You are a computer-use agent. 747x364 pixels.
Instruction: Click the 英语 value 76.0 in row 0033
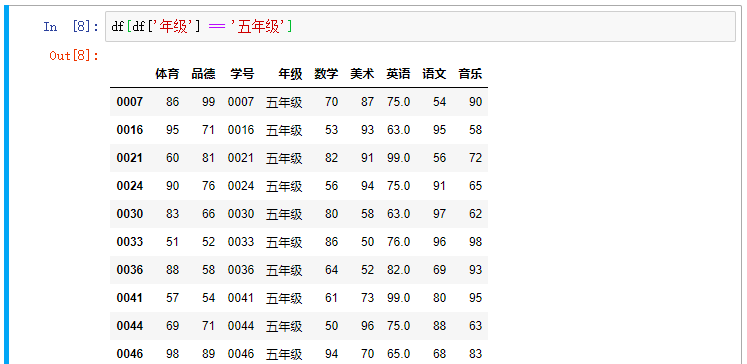coord(398,242)
